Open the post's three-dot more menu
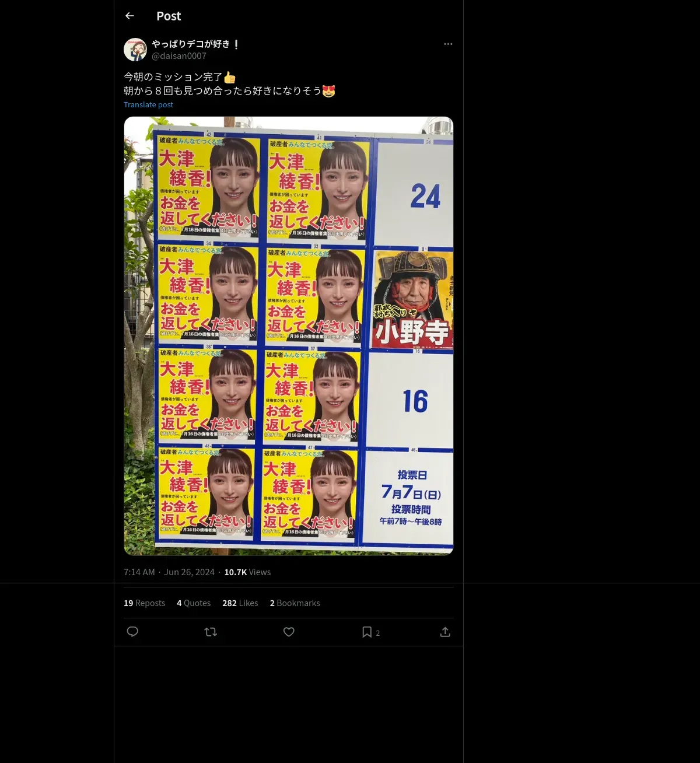The width and height of the screenshot is (700, 763). point(448,44)
